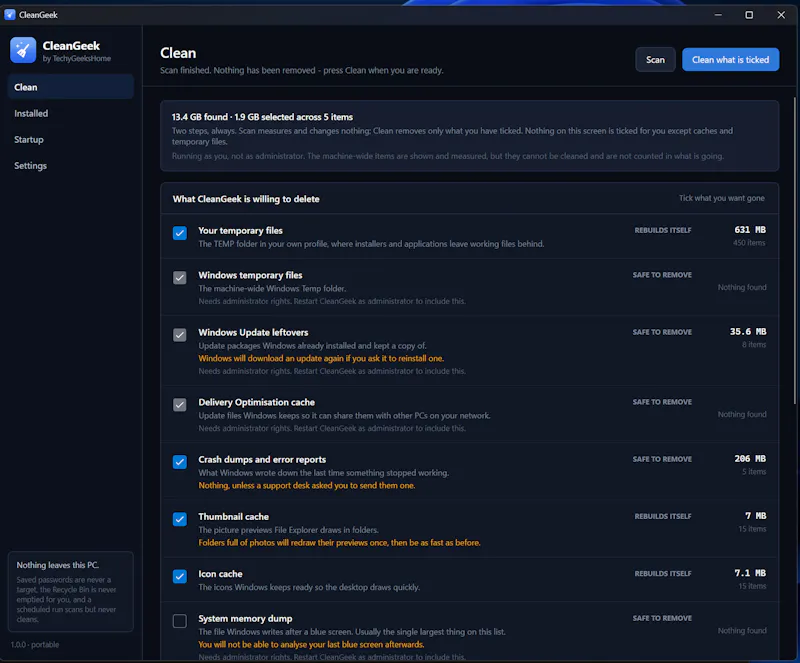Viewport: 800px width, 663px height.
Task: Select the Windows Update leftovers title
Action: tap(253, 332)
